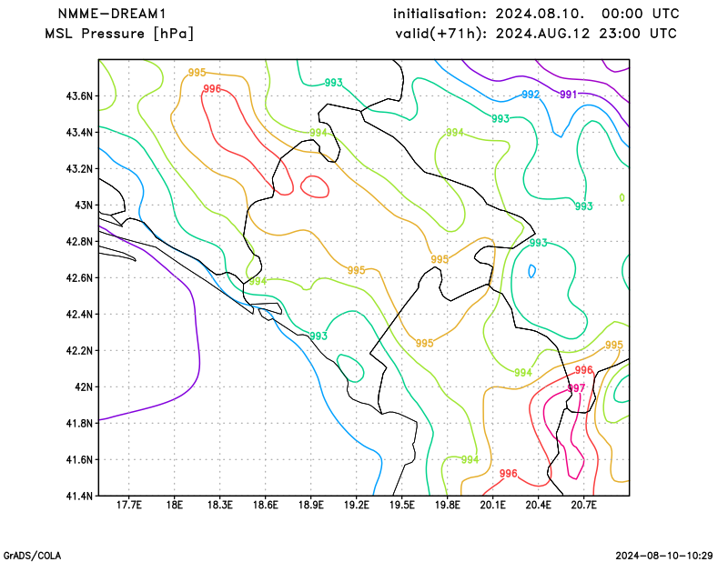
Task: Click the pink "997" contour label
Action: coord(576,388)
